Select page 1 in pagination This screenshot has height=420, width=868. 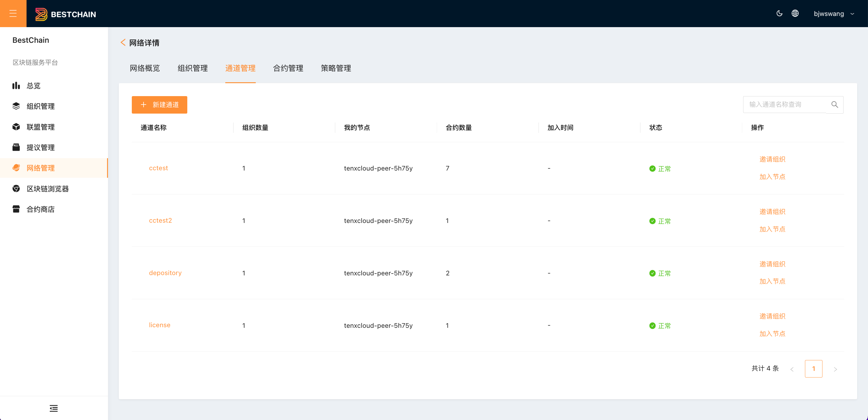click(x=813, y=369)
